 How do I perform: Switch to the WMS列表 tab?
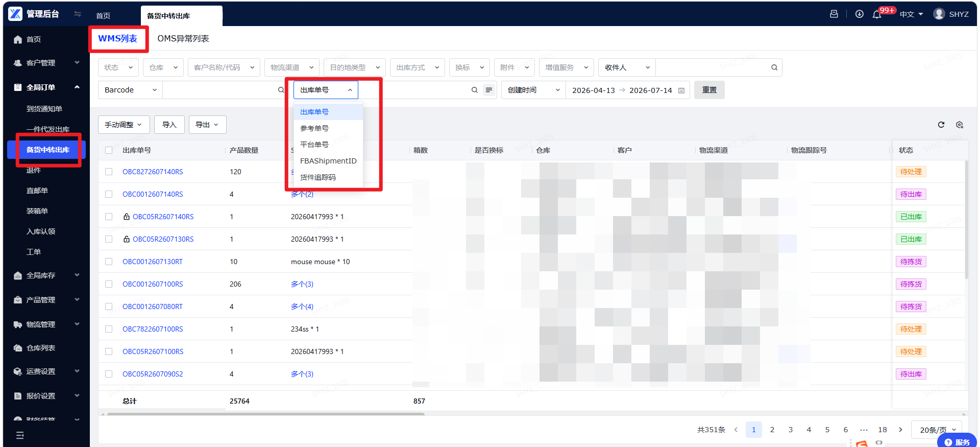coord(118,39)
